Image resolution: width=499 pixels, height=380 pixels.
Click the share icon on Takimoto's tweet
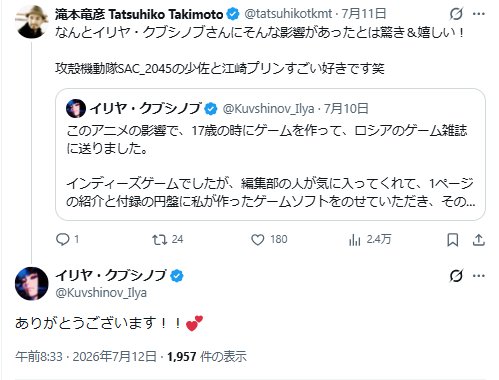[x=478, y=240]
